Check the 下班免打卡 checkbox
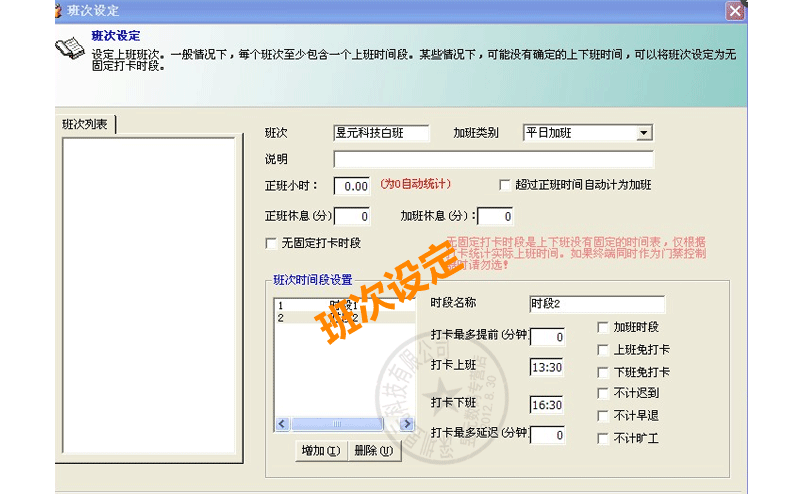This screenshot has height=494, width=790. (603, 372)
